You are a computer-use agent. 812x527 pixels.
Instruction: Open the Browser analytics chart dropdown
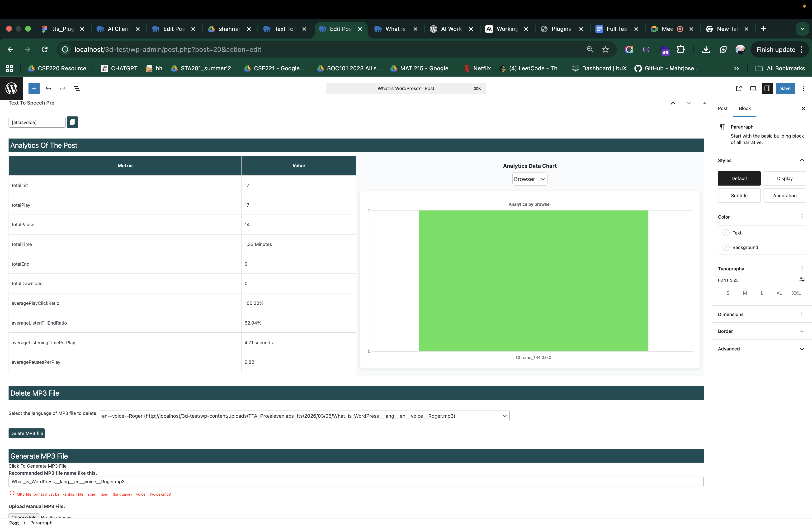pos(529,179)
